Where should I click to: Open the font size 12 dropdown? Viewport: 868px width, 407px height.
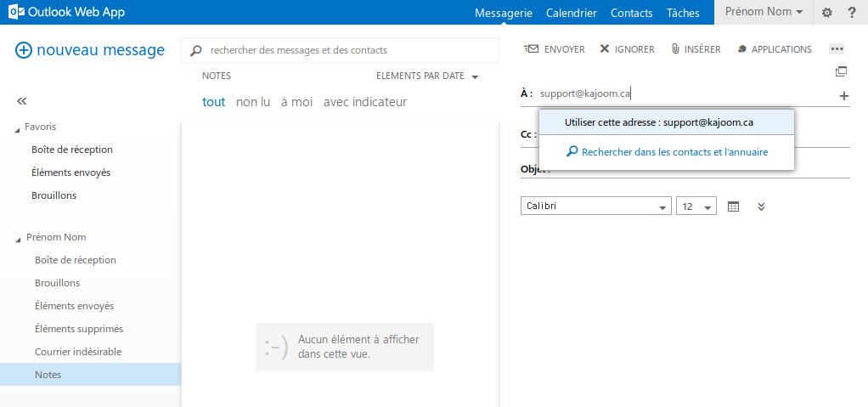pos(696,206)
